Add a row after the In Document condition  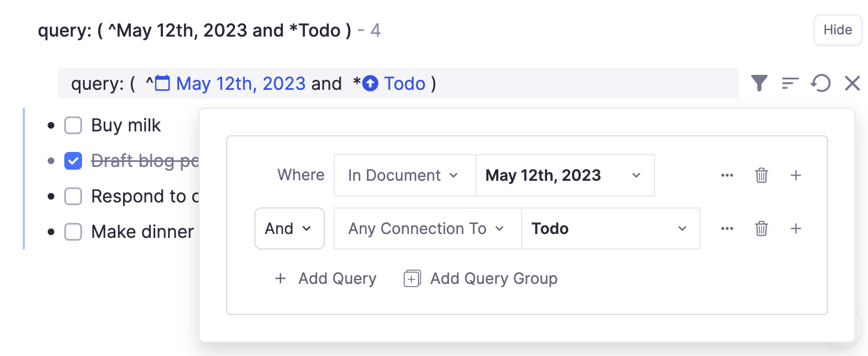click(x=796, y=175)
